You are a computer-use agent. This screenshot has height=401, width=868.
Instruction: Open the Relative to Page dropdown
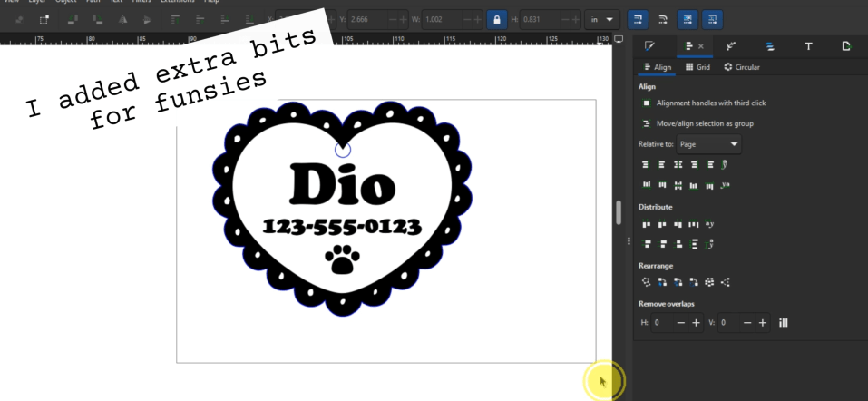[709, 144]
